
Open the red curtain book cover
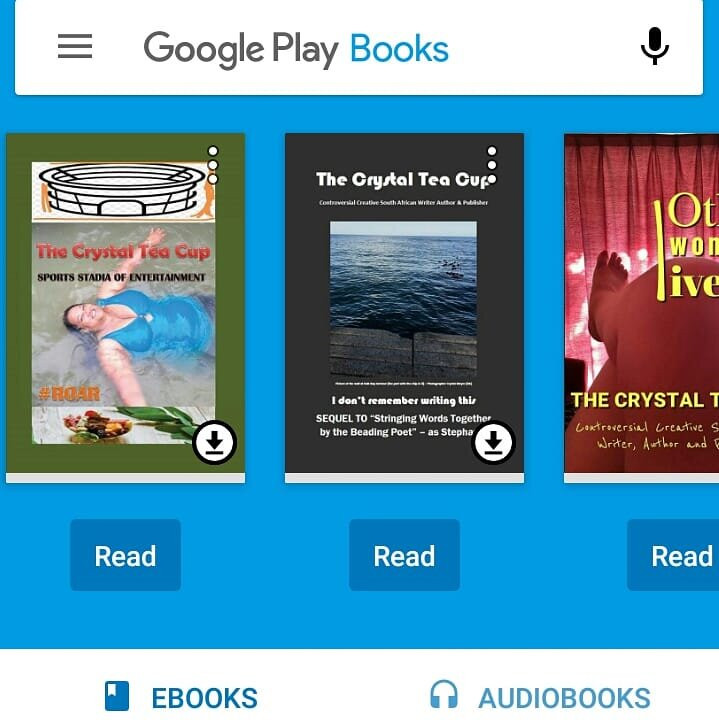(642, 303)
